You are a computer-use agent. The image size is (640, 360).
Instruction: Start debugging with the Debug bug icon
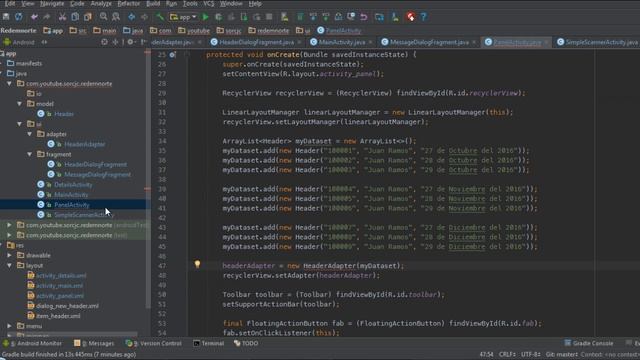click(218, 17)
